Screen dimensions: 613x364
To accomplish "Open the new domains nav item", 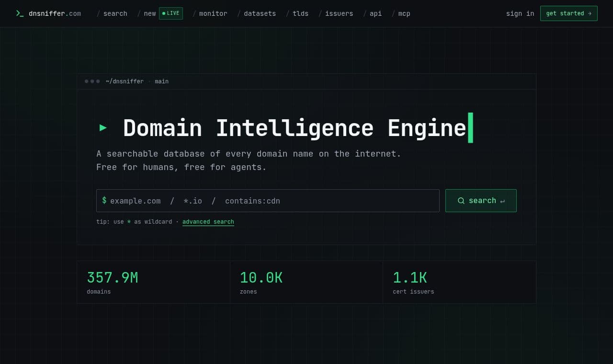I will pyautogui.click(x=150, y=13).
